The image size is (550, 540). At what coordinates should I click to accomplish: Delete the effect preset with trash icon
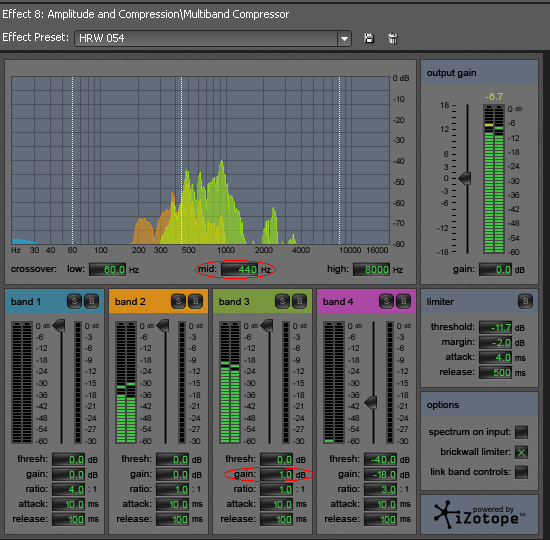(x=393, y=38)
